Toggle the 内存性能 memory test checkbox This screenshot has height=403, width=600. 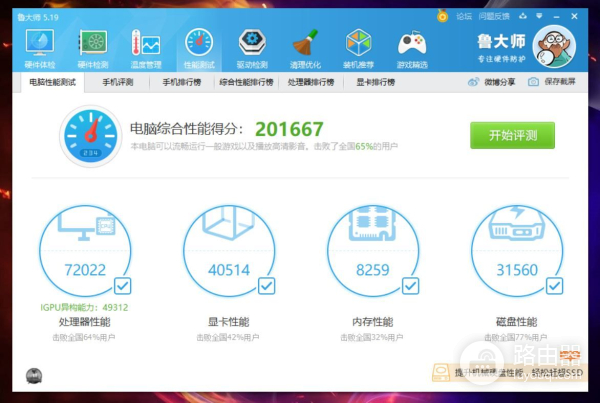tap(410, 285)
